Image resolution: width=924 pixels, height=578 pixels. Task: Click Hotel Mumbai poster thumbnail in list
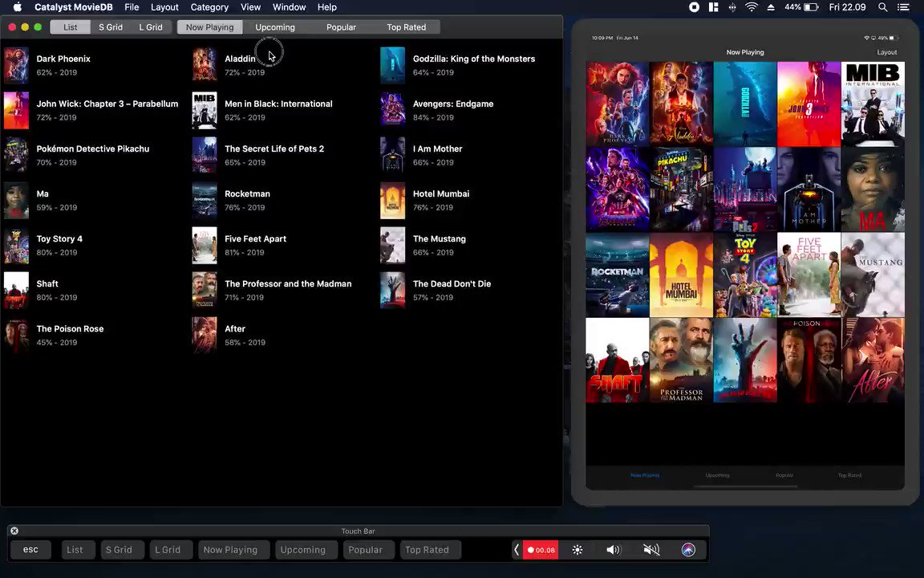[x=392, y=201]
